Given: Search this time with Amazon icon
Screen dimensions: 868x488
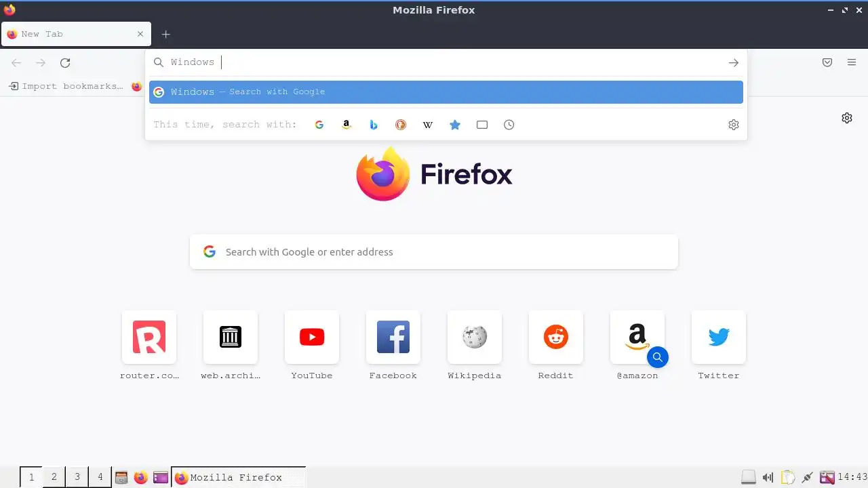Looking at the screenshot, I should pyautogui.click(x=347, y=125).
